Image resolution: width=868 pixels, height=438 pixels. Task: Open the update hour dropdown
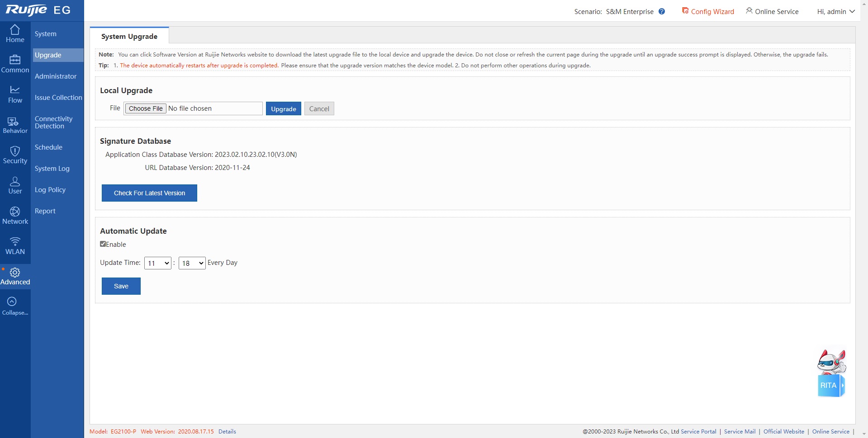coord(157,263)
